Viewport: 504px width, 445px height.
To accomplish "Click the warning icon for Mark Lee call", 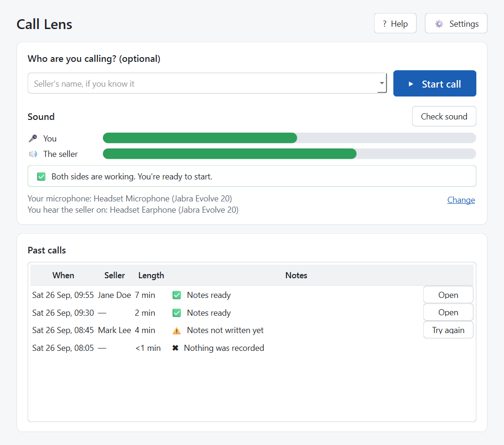I will click(x=177, y=330).
